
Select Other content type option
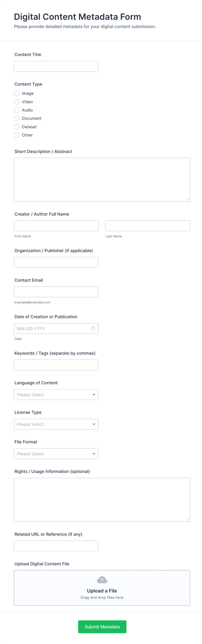tap(17, 135)
